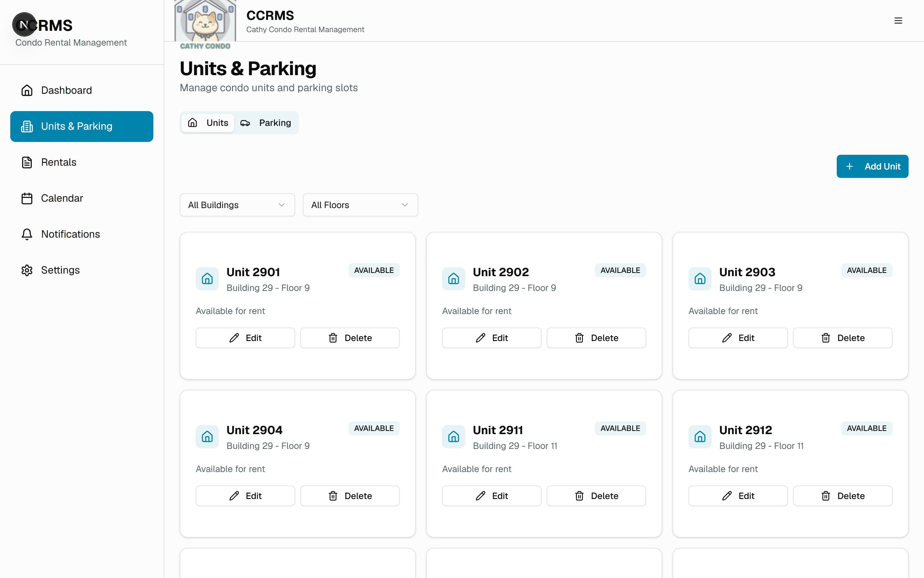Open the All Buildings dropdown
Screen dimensions: 924x578
(x=237, y=205)
